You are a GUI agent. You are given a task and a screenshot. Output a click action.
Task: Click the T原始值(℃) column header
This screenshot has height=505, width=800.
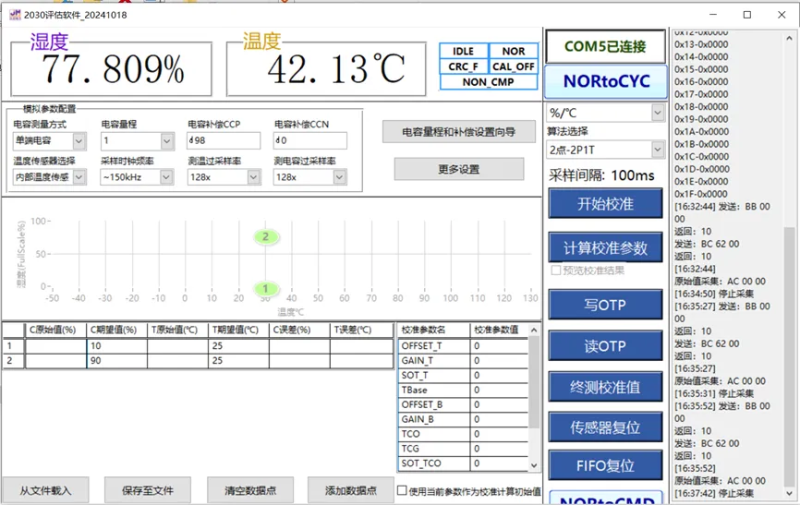tap(178, 330)
